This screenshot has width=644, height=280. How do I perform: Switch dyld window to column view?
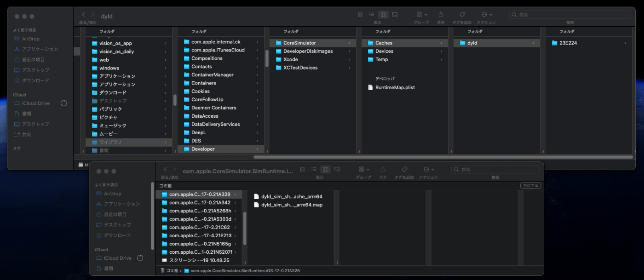pos(383,15)
